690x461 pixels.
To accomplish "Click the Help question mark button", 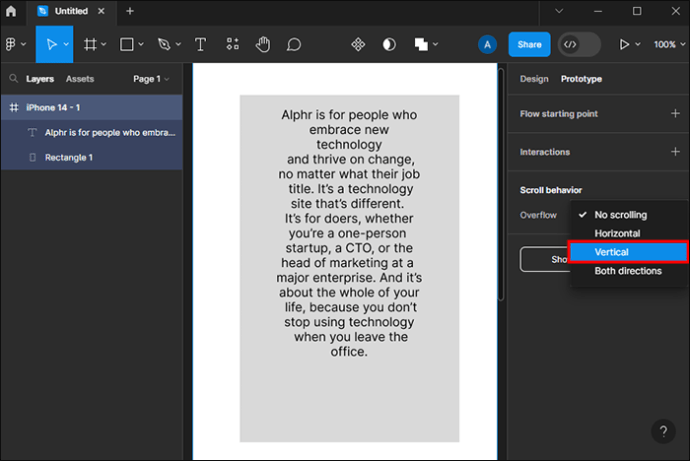I will coord(664,432).
